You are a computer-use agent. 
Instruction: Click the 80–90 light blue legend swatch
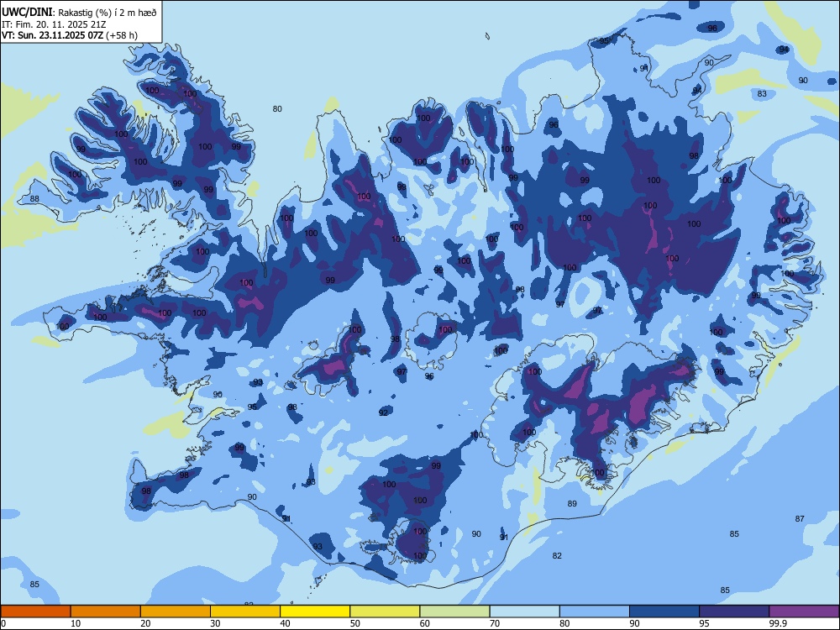coord(595,612)
